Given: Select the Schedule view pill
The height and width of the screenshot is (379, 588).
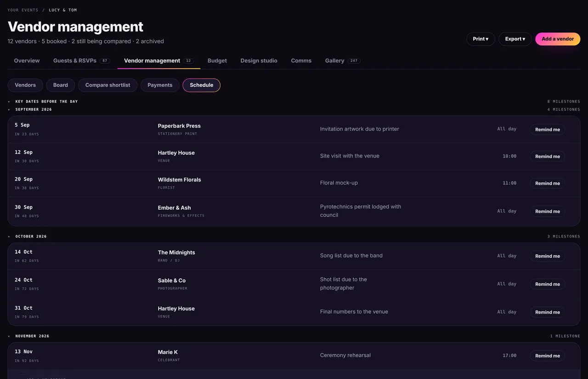Looking at the screenshot, I should [202, 85].
